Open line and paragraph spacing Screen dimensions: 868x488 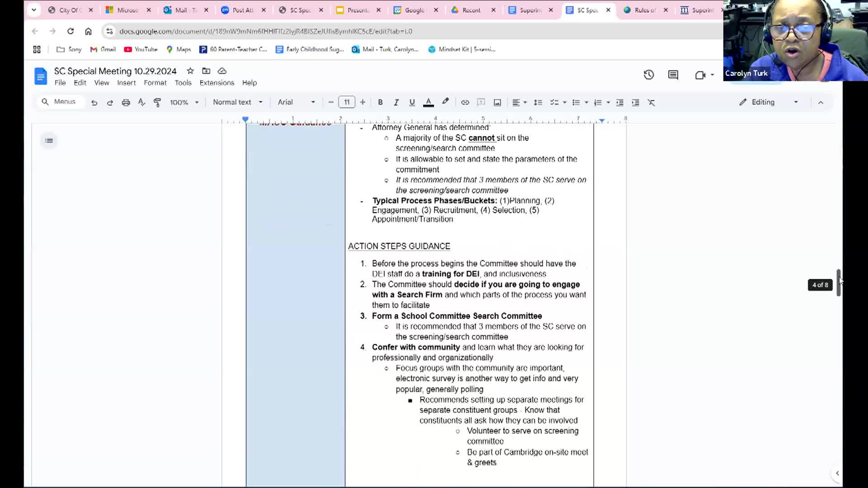538,103
